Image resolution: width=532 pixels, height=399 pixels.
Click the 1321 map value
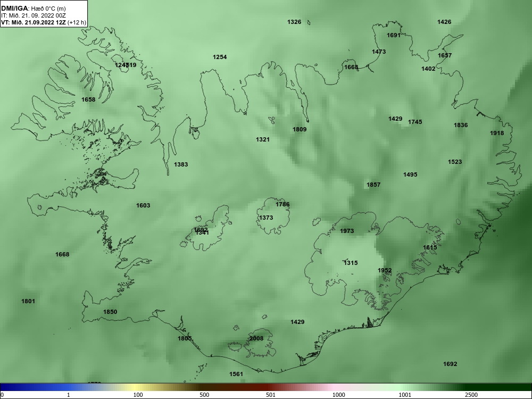pos(263,139)
